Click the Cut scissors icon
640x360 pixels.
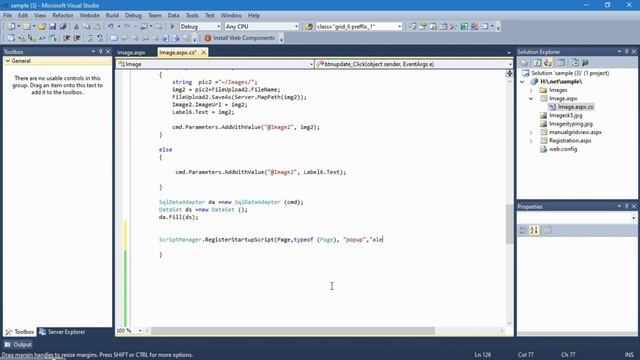coord(76,27)
